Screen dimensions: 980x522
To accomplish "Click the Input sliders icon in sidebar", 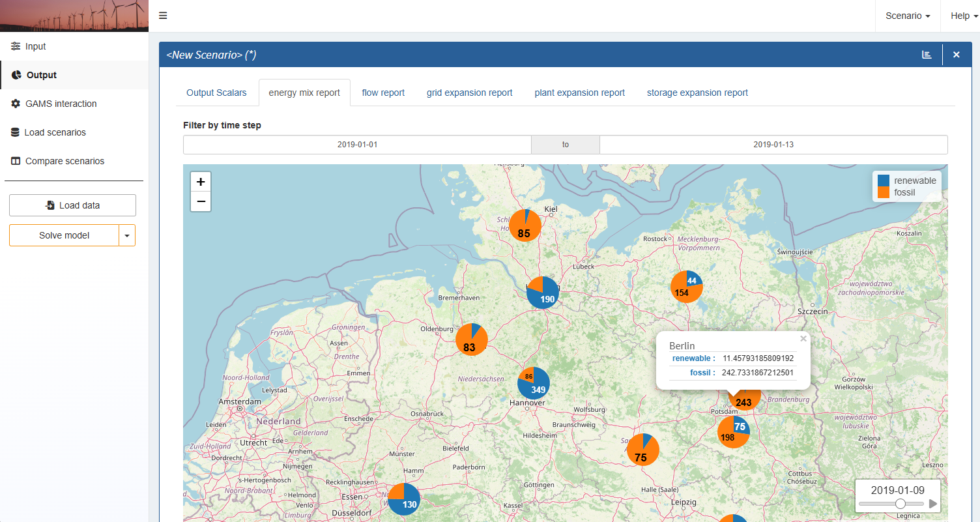I will [16, 46].
